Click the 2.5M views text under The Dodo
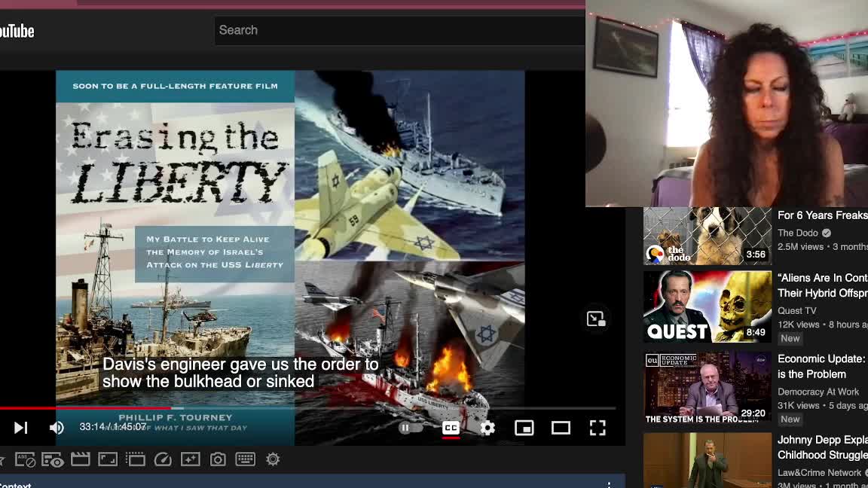 coord(800,247)
